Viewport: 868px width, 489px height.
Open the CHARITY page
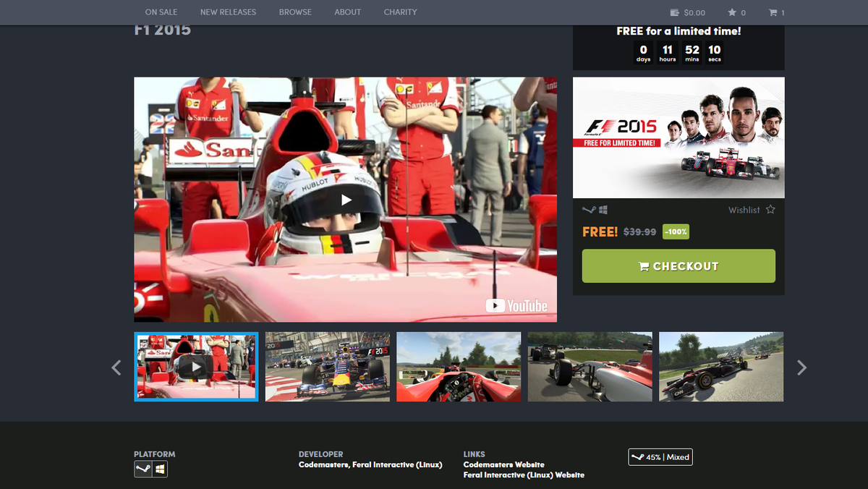tap(400, 12)
